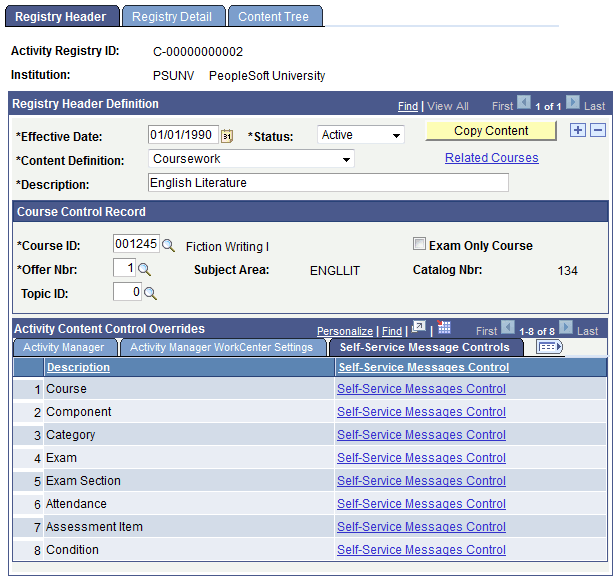Click the Topic ID input field
The height and width of the screenshot is (581, 616).
pyautogui.click(x=127, y=291)
